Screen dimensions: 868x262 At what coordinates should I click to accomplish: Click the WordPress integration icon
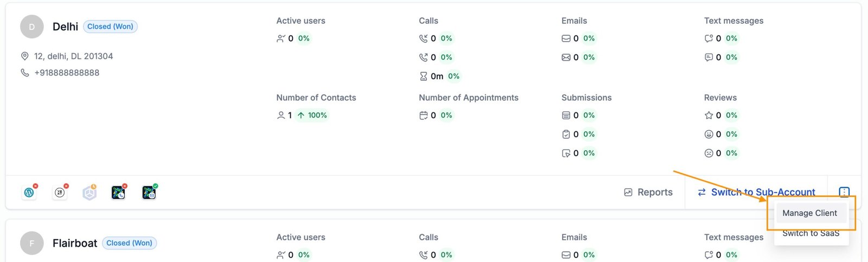click(x=29, y=193)
